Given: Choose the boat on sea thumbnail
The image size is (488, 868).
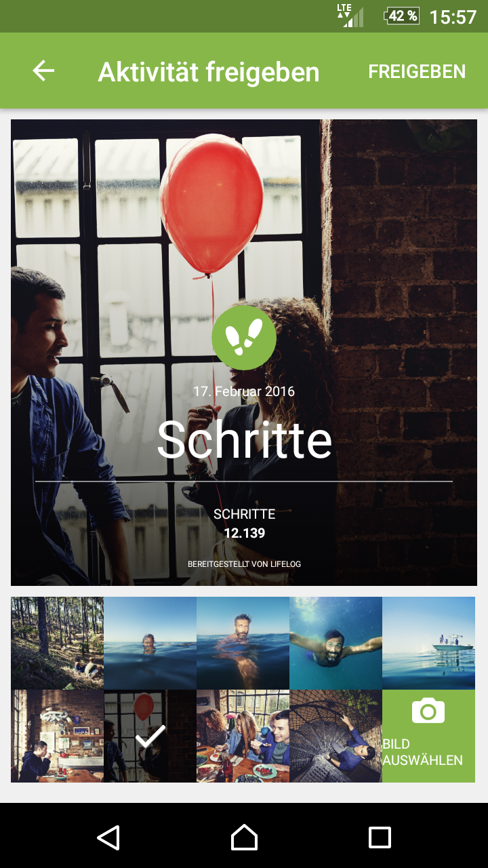Looking at the screenshot, I should [428, 643].
